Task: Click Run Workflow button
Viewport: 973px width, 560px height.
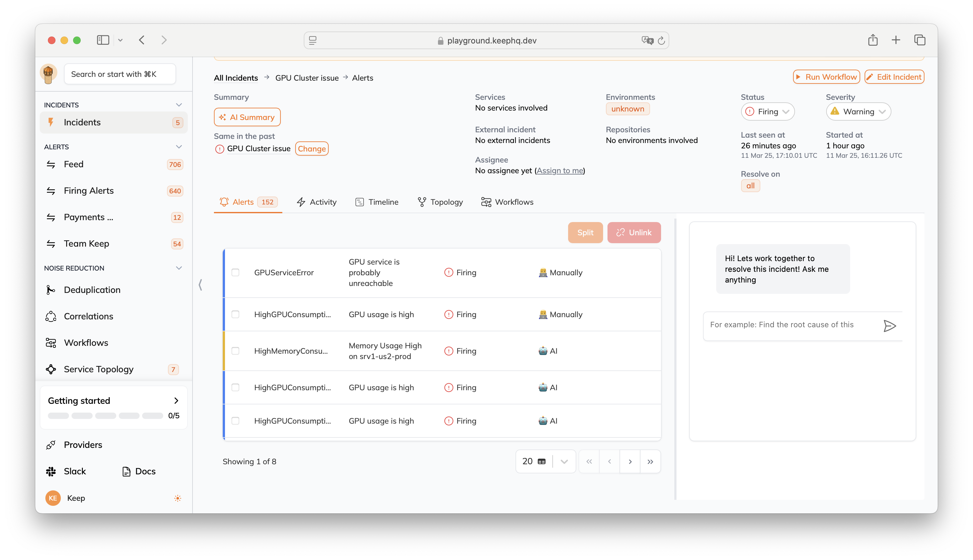Action: coord(826,77)
